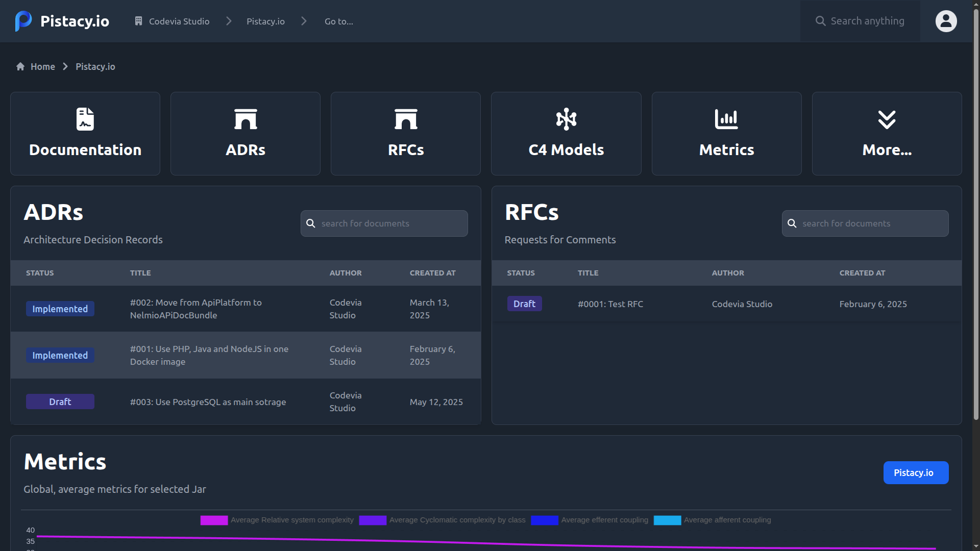The height and width of the screenshot is (551, 980).
Task: Click the Pistacy.io button in Metrics
Action: pyautogui.click(x=916, y=472)
